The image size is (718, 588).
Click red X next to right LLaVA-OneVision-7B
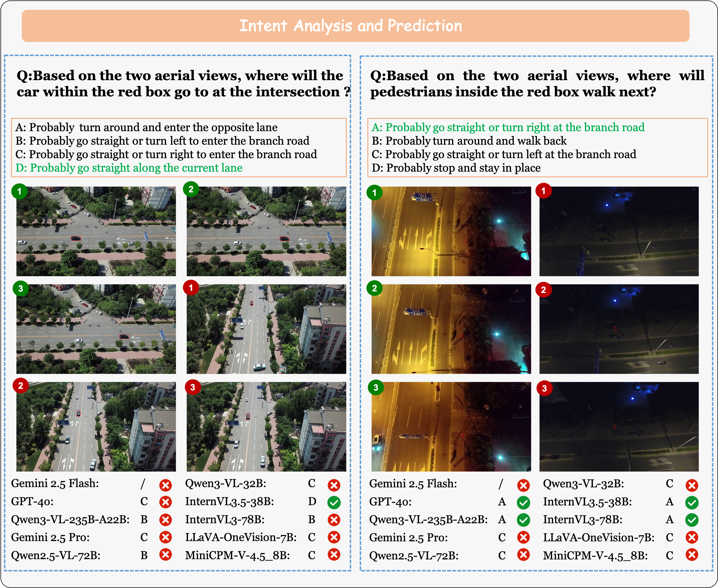692,537
